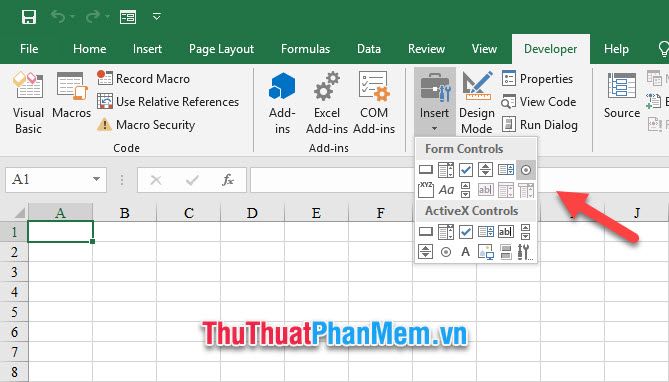Toggle Use Relative References
This screenshot has height=382, width=669.
click(168, 102)
